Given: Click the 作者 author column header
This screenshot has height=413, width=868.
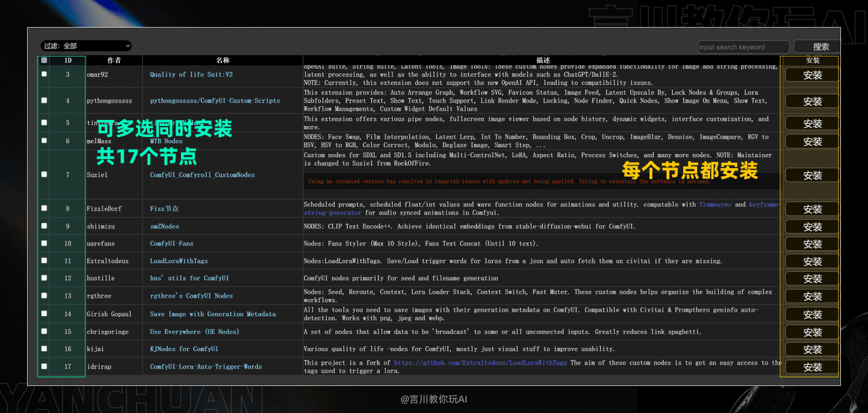Looking at the screenshot, I should (114, 60).
